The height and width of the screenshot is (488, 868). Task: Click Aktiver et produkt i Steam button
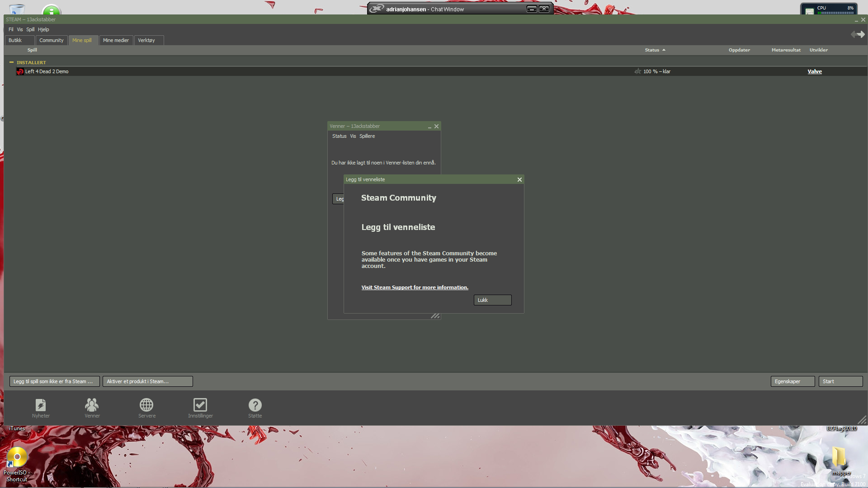[x=147, y=381]
